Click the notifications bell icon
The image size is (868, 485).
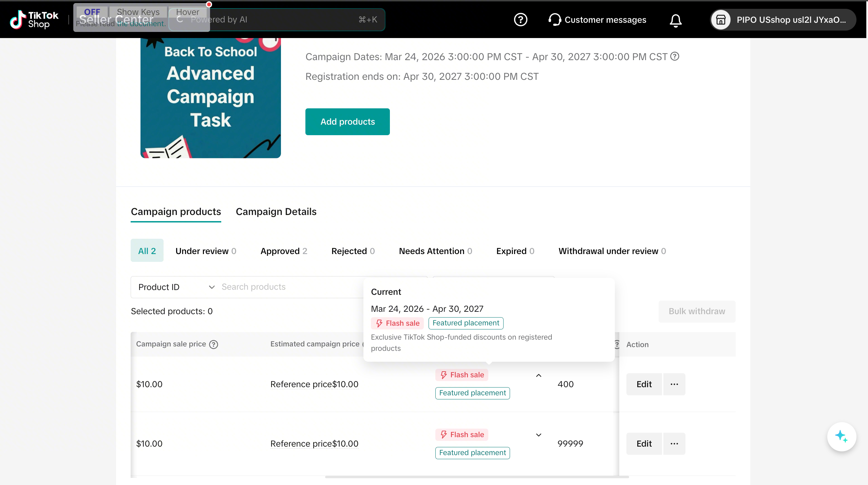(675, 20)
